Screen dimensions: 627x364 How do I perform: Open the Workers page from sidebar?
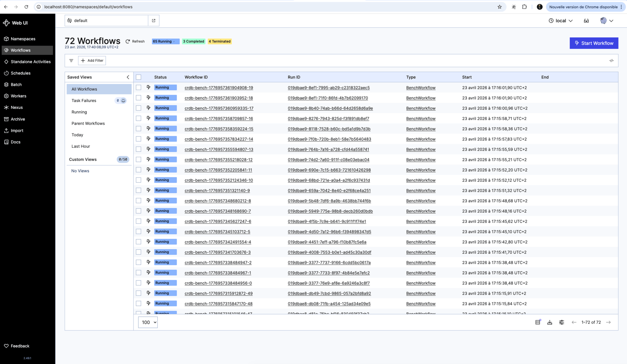18,96
